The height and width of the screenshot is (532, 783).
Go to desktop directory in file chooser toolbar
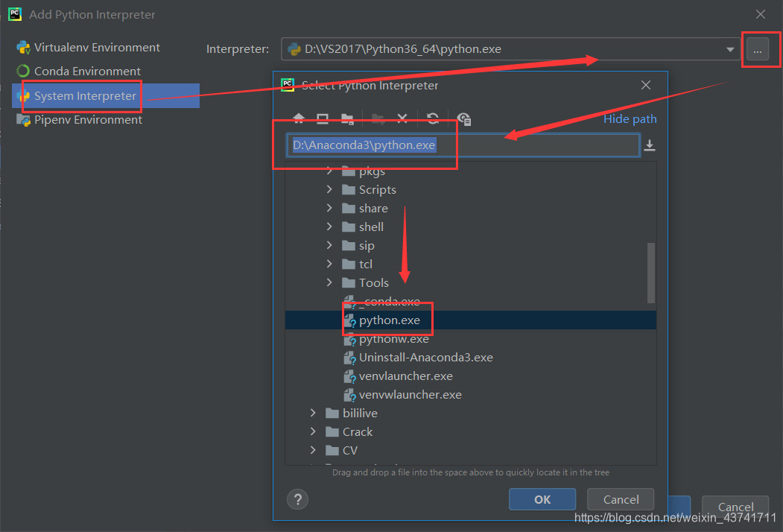coord(323,118)
